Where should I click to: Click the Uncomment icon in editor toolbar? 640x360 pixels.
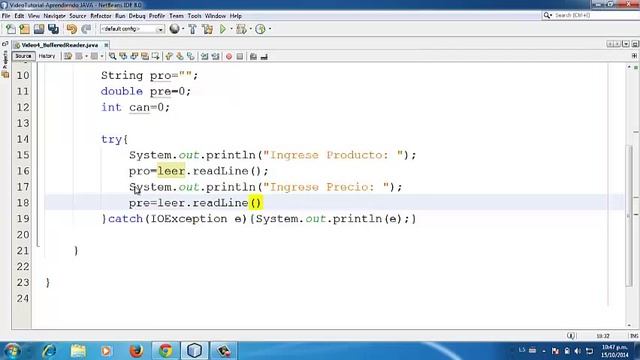tap(264, 56)
